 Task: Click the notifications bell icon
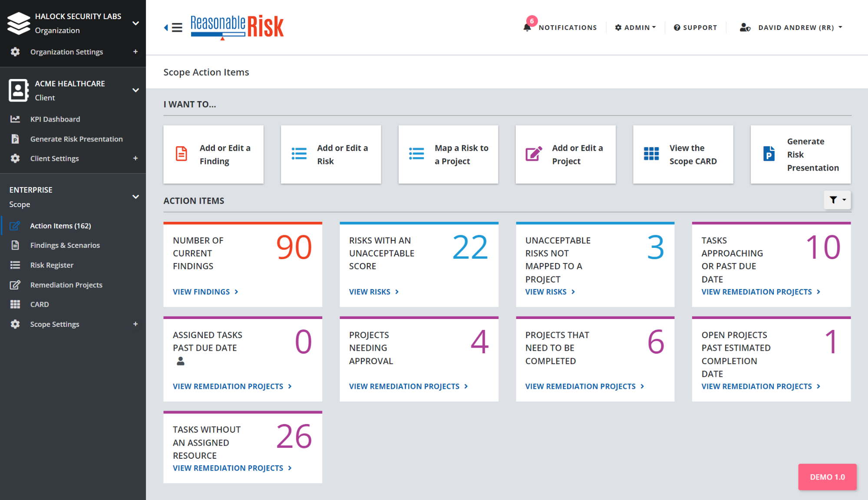(527, 27)
